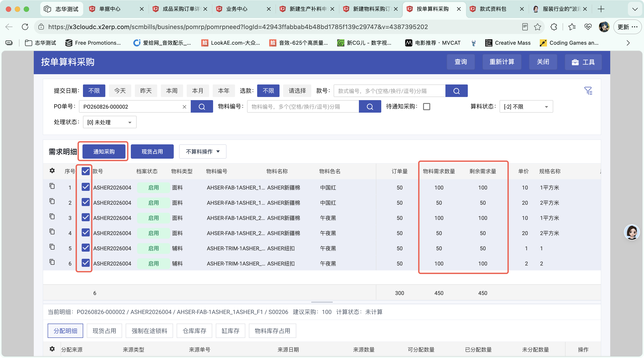Click the filter icon in search panel
The image size is (644, 358).
588,91
